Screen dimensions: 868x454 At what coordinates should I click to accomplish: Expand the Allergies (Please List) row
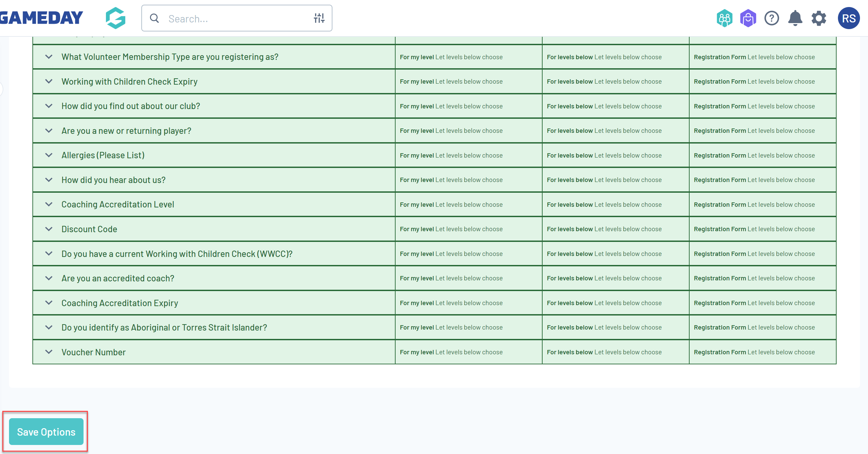click(49, 155)
